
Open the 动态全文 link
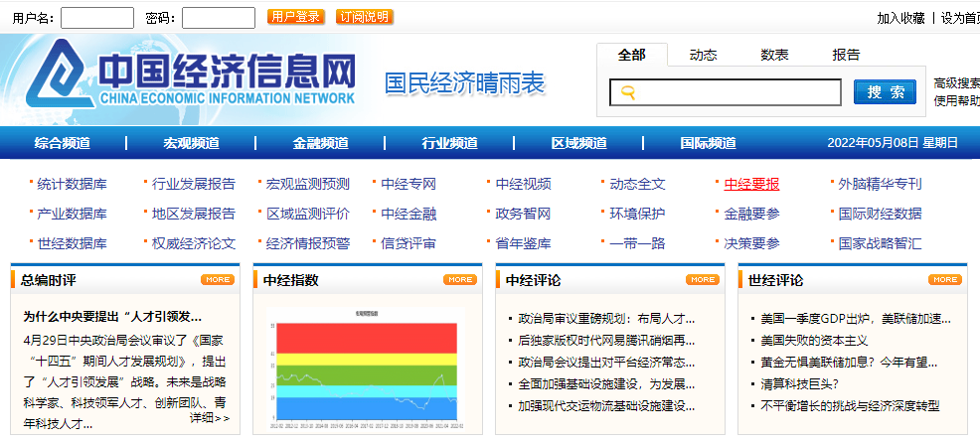point(637,185)
